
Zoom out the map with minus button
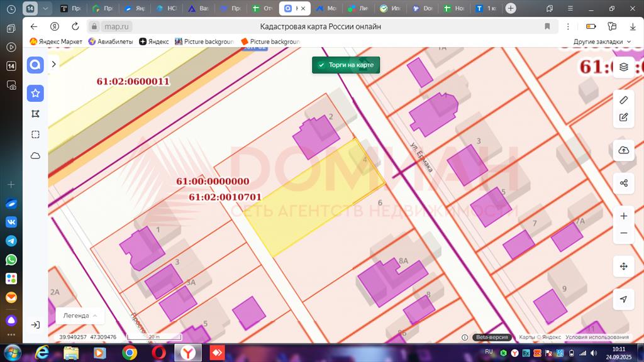pyautogui.click(x=623, y=233)
